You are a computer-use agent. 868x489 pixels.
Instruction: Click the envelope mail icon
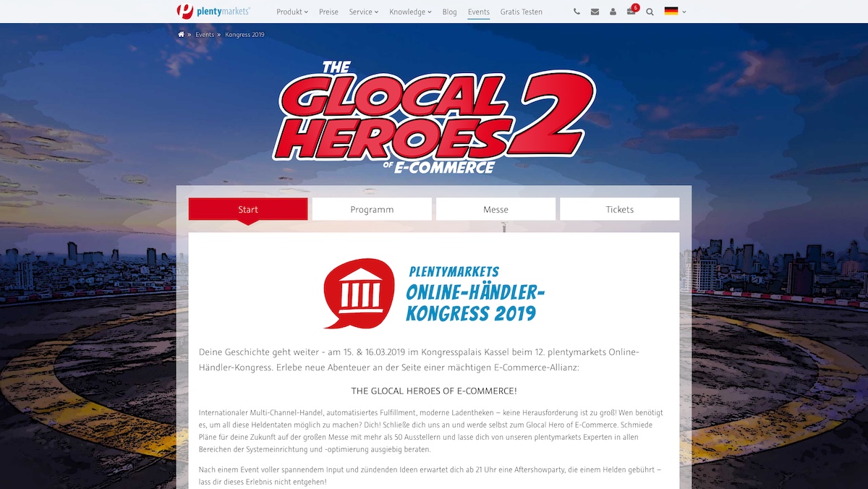pos(595,12)
